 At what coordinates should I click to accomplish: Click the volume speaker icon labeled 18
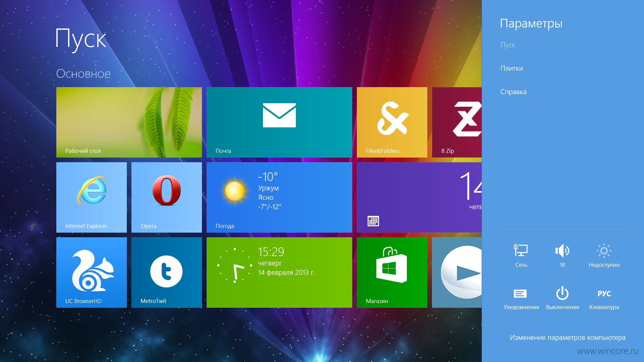click(562, 255)
